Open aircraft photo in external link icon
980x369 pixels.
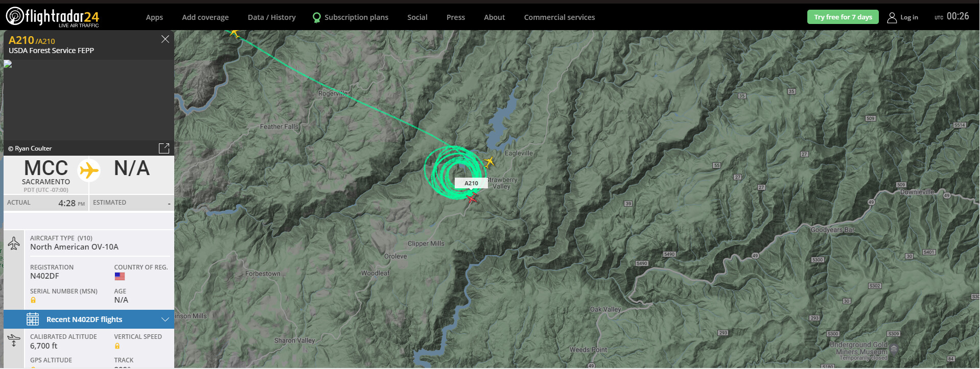tap(164, 149)
